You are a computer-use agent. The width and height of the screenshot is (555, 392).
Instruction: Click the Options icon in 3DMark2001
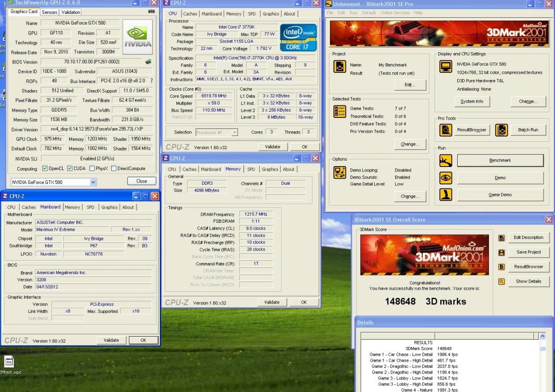pos(340,172)
